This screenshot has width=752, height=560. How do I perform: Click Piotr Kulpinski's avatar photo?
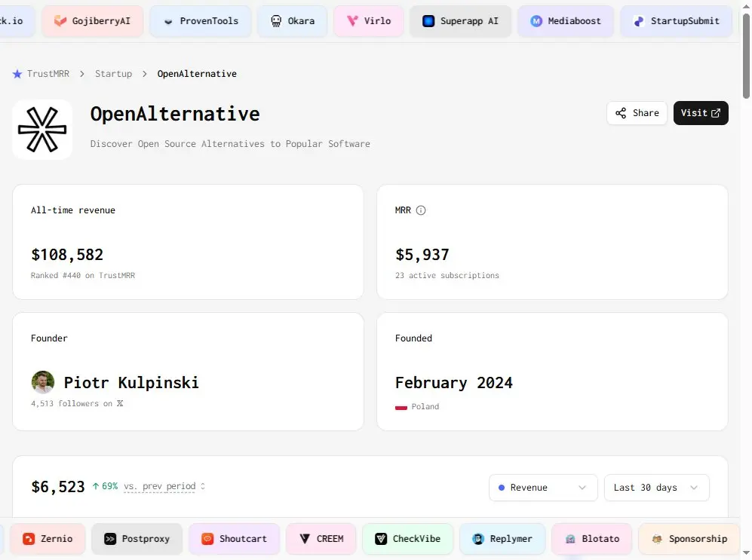(x=43, y=382)
